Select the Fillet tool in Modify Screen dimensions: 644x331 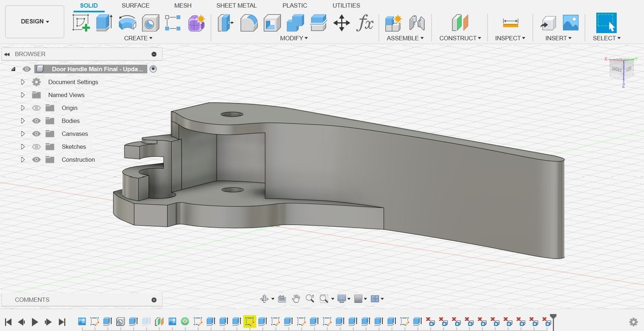click(249, 23)
